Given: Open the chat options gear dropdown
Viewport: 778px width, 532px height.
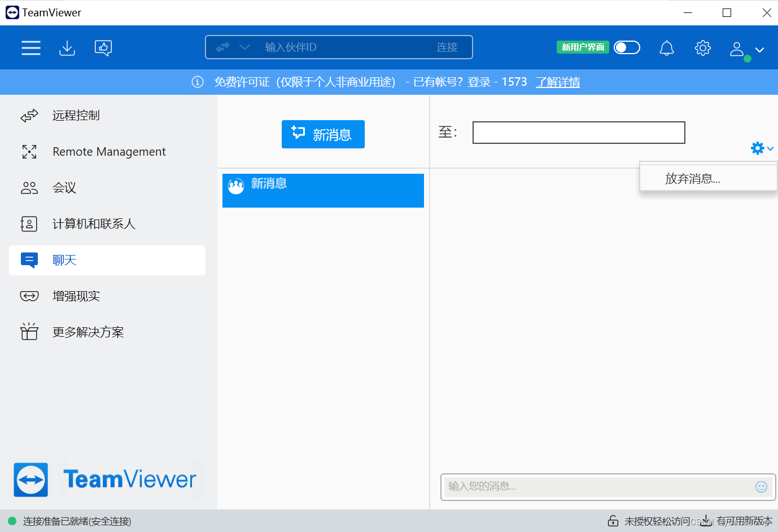Looking at the screenshot, I should point(762,148).
